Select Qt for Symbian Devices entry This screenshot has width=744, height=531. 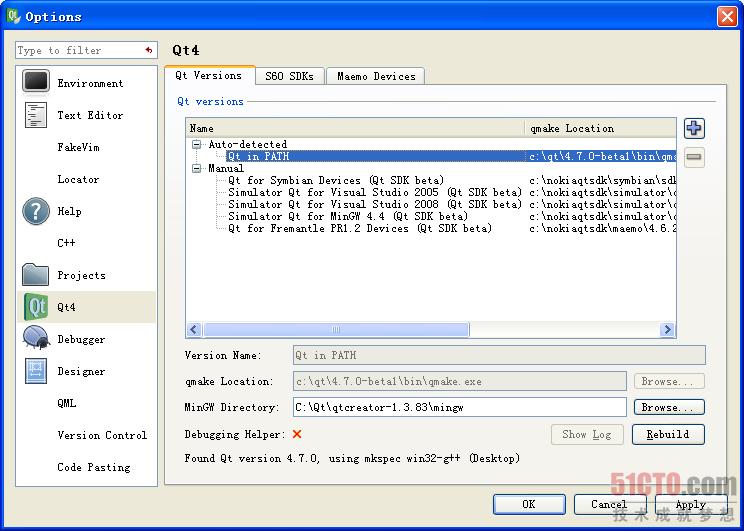pos(336,180)
